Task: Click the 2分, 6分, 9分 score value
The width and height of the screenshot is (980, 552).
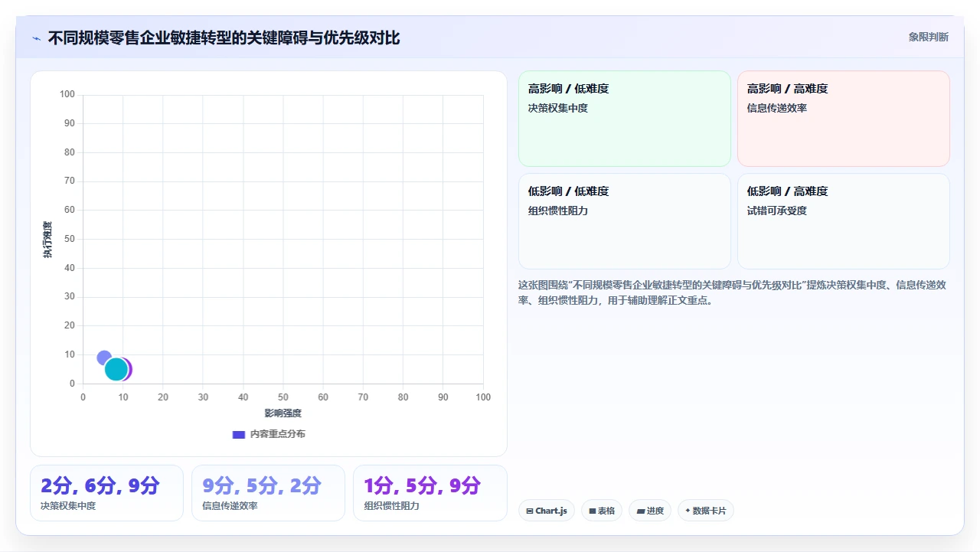Action: [x=100, y=485]
